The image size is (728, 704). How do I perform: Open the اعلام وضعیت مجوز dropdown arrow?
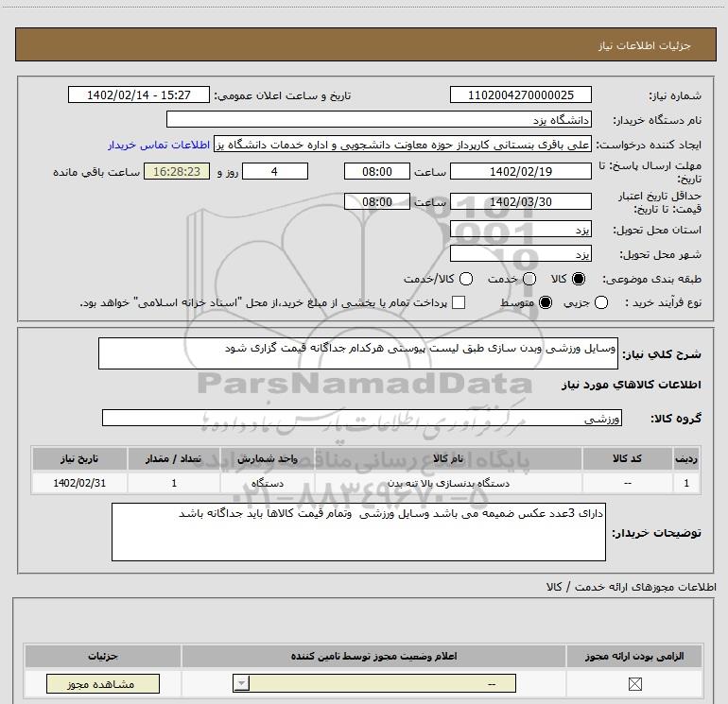click(241, 683)
